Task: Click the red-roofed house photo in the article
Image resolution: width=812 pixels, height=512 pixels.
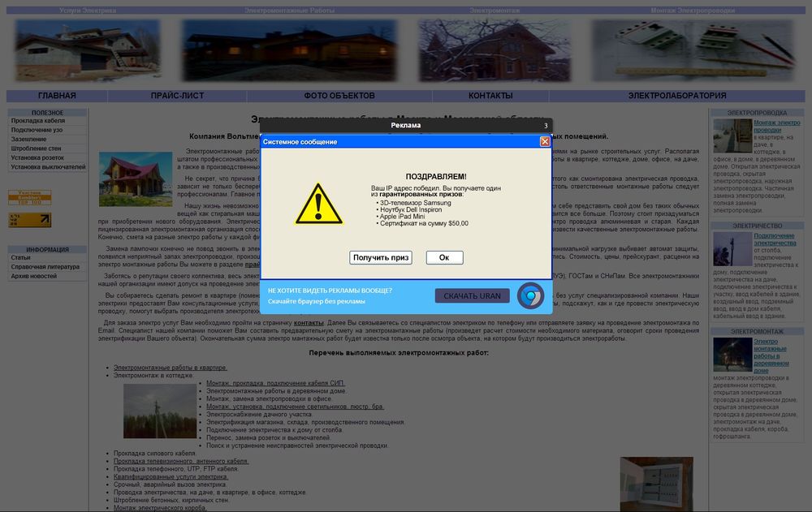Action: point(136,179)
